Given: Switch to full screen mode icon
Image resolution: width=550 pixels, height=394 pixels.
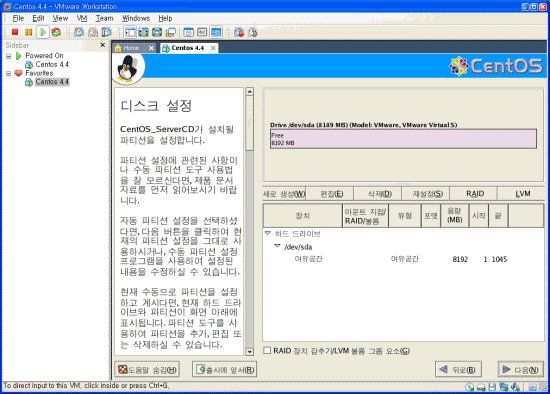Looking at the screenshot, I should [x=157, y=32].
